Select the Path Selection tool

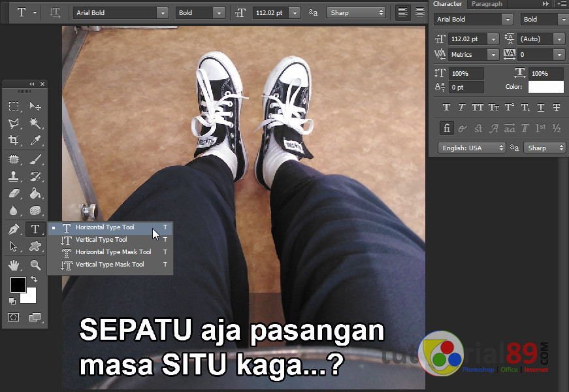[14, 246]
